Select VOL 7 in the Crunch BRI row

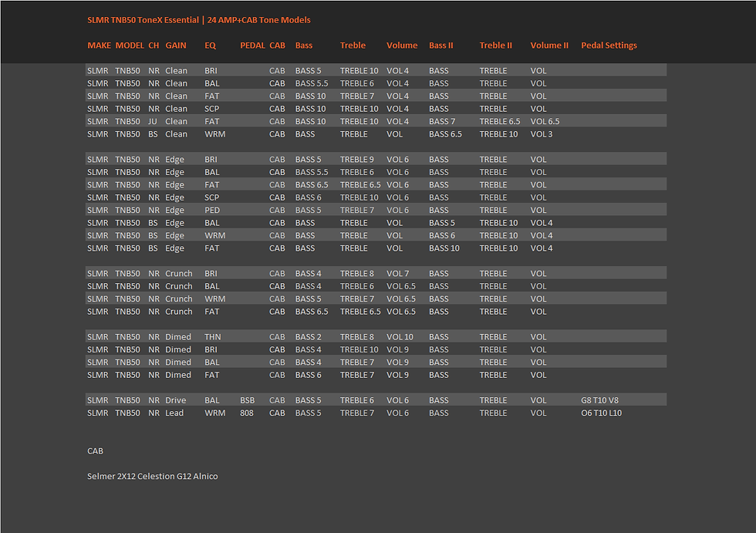[x=397, y=274]
